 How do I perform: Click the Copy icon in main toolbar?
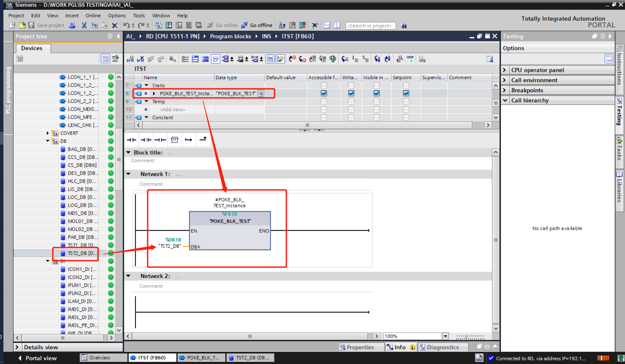[94, 25]
